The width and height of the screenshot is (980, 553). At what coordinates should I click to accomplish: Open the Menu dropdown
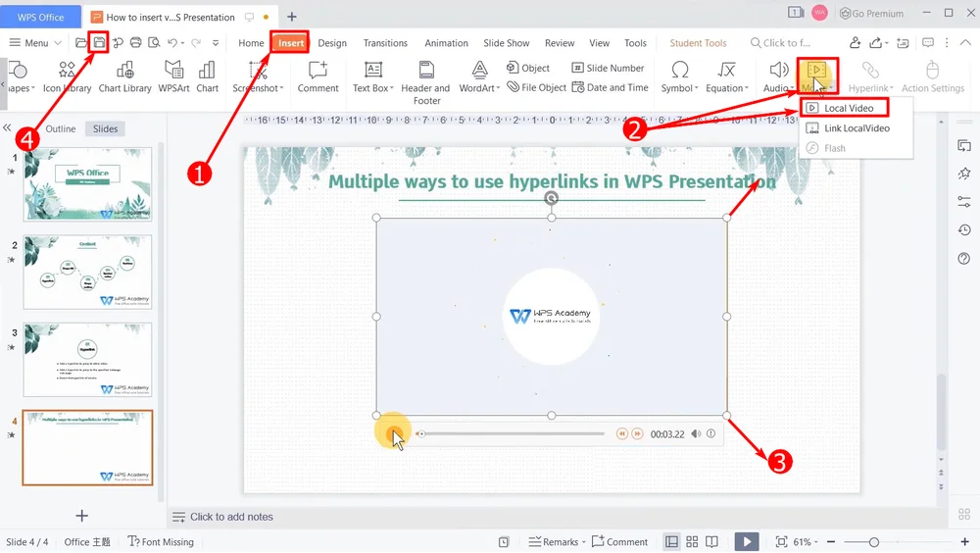point(36,43)
